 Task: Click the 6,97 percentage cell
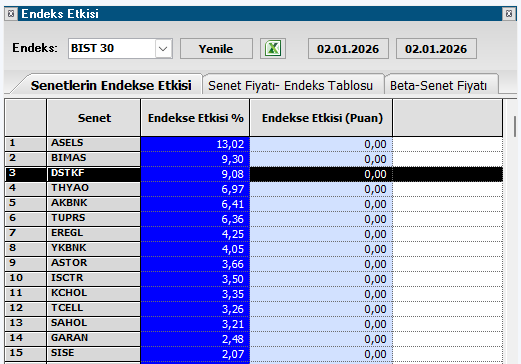195,189
